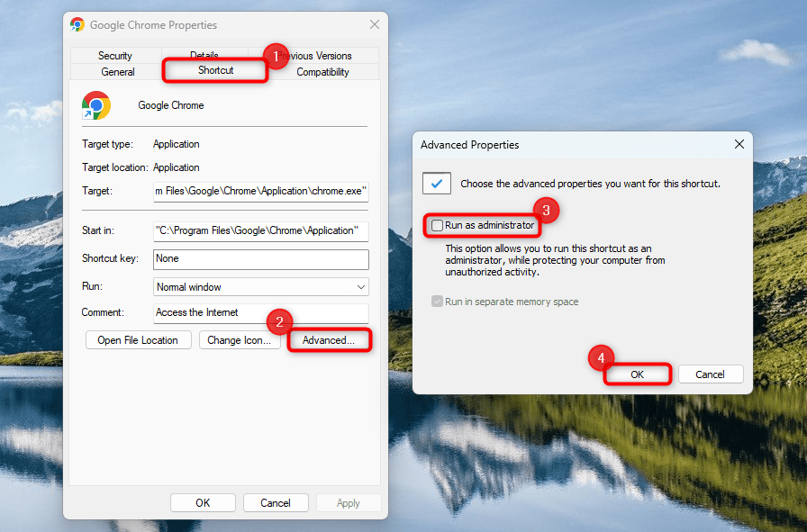Click the Advanced... button

(329, 340)
